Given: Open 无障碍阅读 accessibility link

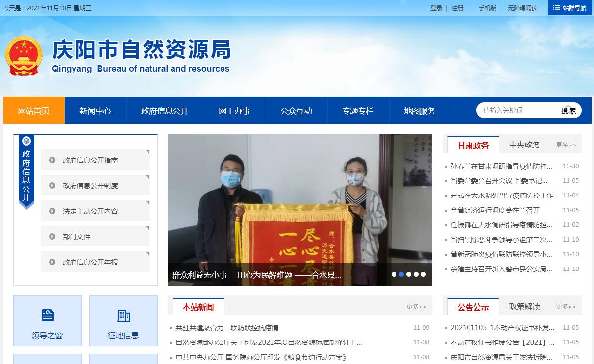Looking at the screenshot, I should [x=522, y=8].
